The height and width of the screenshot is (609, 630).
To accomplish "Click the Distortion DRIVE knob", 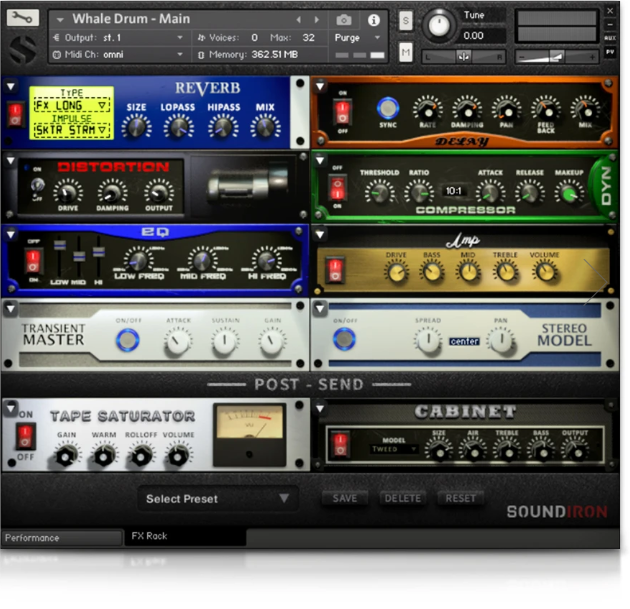I will (x=68, y=192).
